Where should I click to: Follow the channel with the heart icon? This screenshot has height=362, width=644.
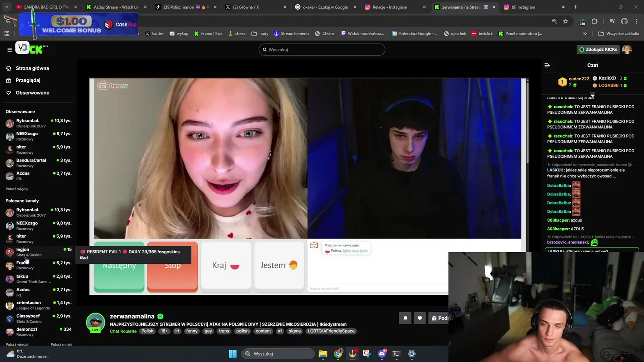tap(419, 318)
